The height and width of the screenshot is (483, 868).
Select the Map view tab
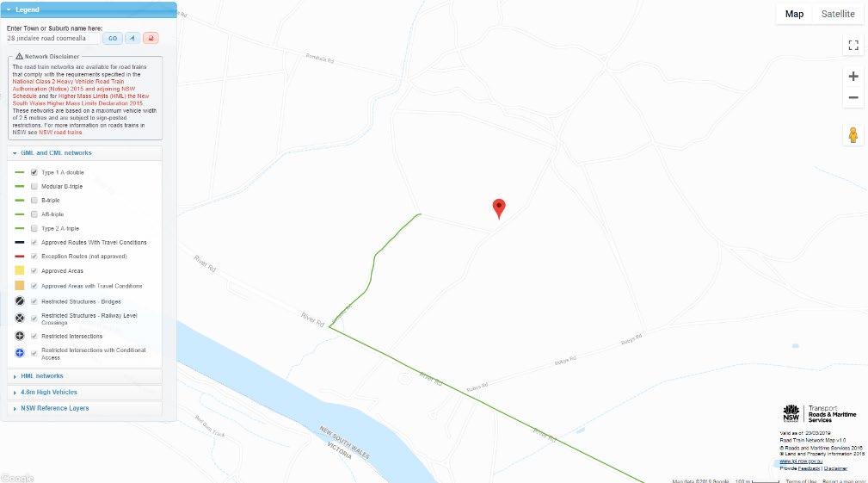click(x=794, y=14)
